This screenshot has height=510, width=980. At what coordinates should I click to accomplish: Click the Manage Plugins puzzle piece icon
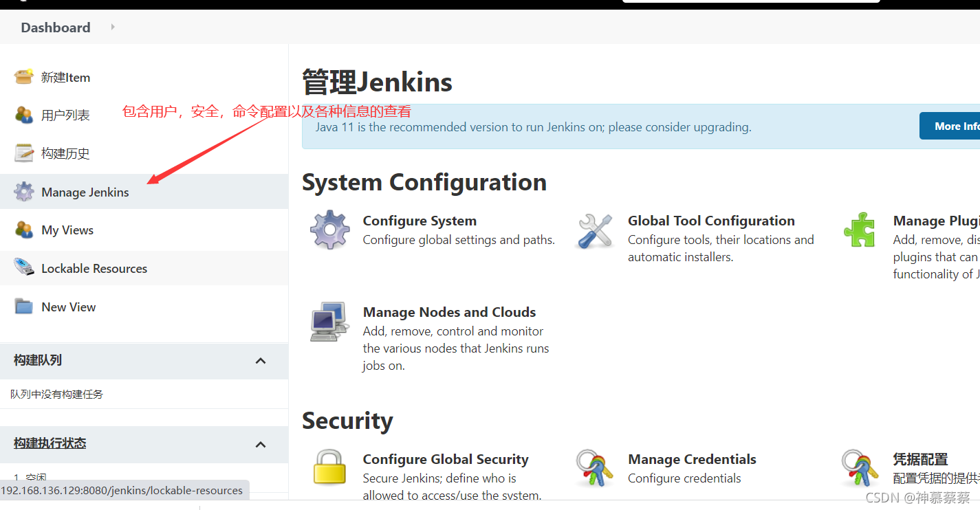860,230
